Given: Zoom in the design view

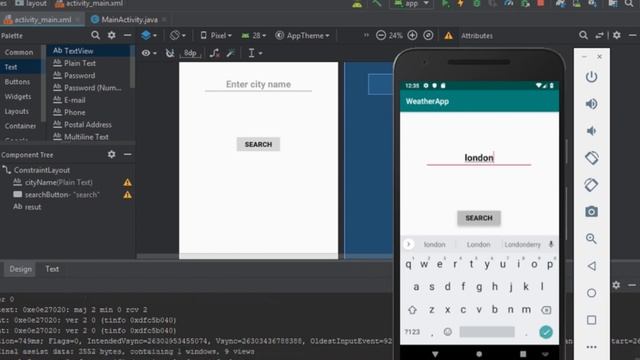Looking at the screenshot, I should 412,36.
